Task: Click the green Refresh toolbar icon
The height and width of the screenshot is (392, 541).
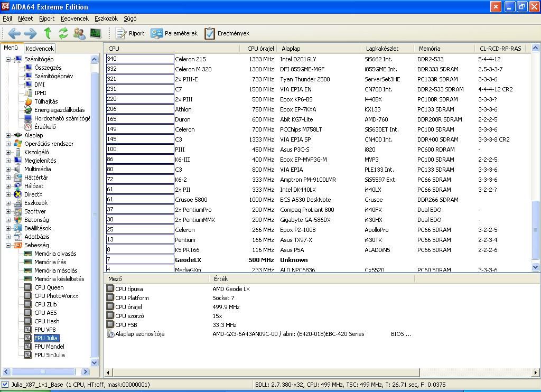Action: tap(63, 33)
